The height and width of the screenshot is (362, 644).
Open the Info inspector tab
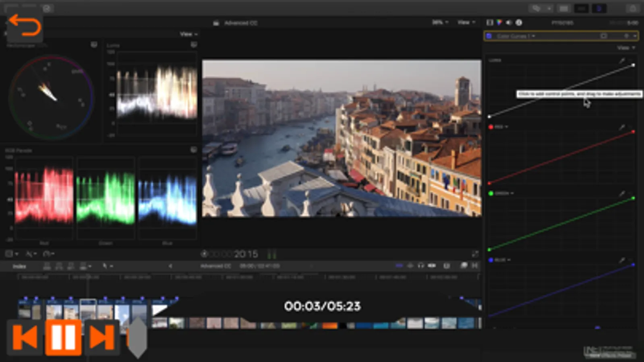click(519, 23)
